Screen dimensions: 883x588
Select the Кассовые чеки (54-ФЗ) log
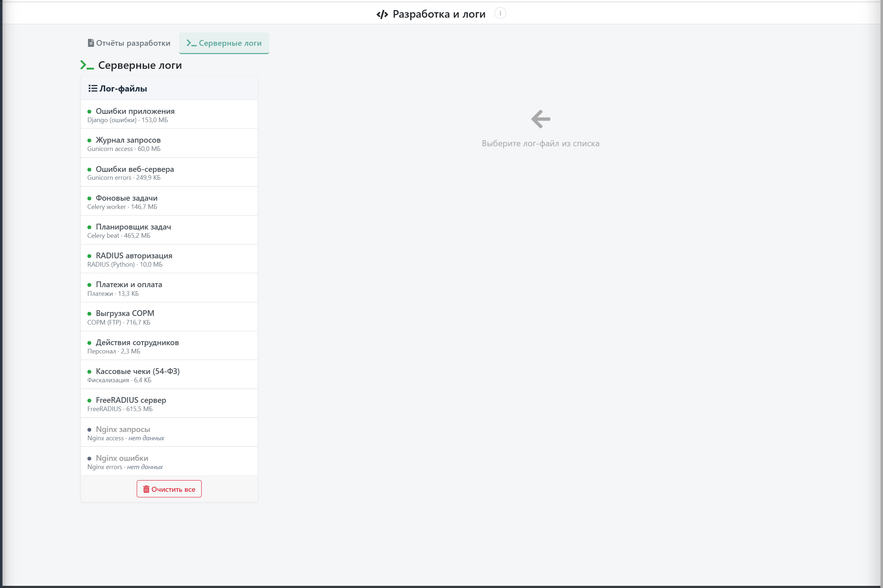click(169, 375)
